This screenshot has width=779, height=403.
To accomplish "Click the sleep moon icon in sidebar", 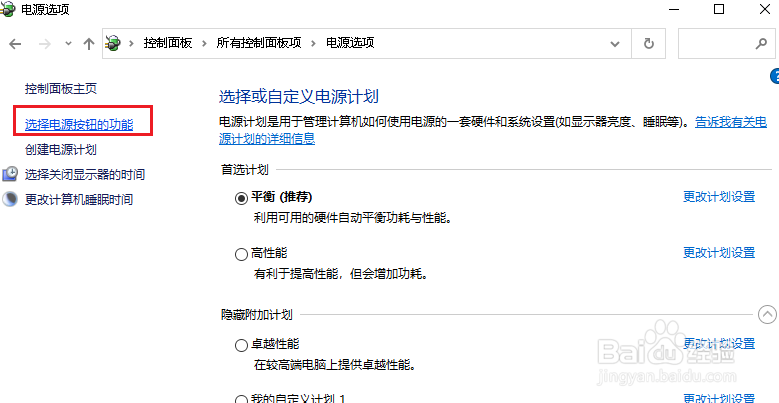I will tap(10, 199).
